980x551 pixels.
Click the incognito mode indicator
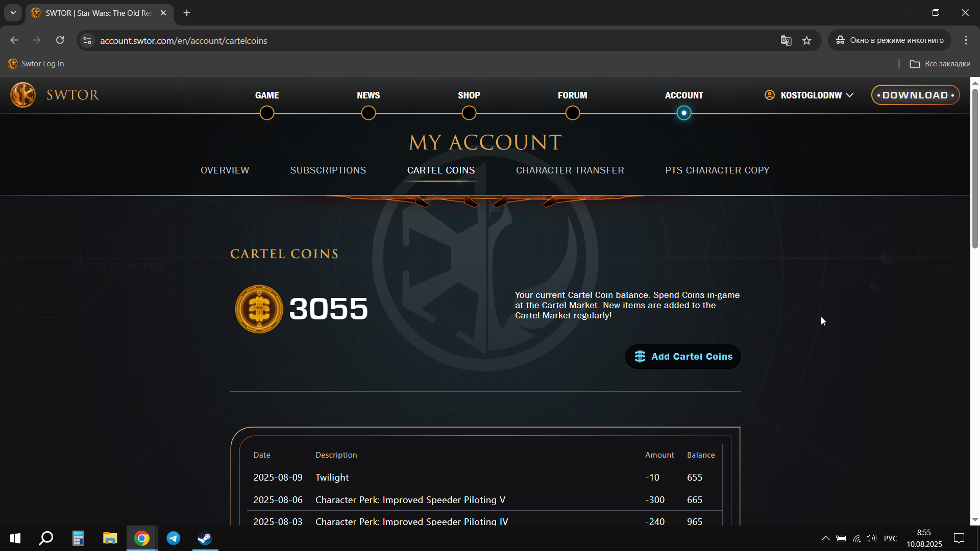889,40
